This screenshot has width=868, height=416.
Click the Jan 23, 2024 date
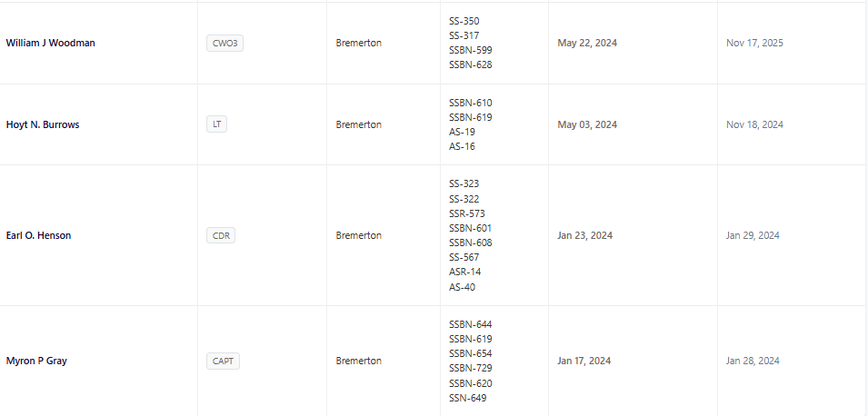584,235
